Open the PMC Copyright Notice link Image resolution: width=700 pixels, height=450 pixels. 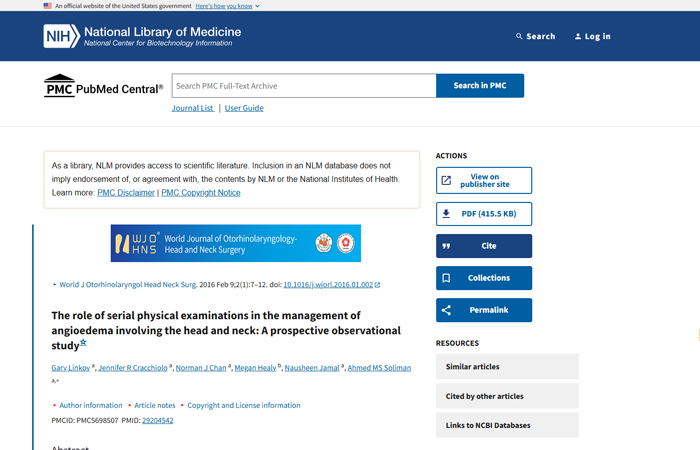(x=201, y=193)
